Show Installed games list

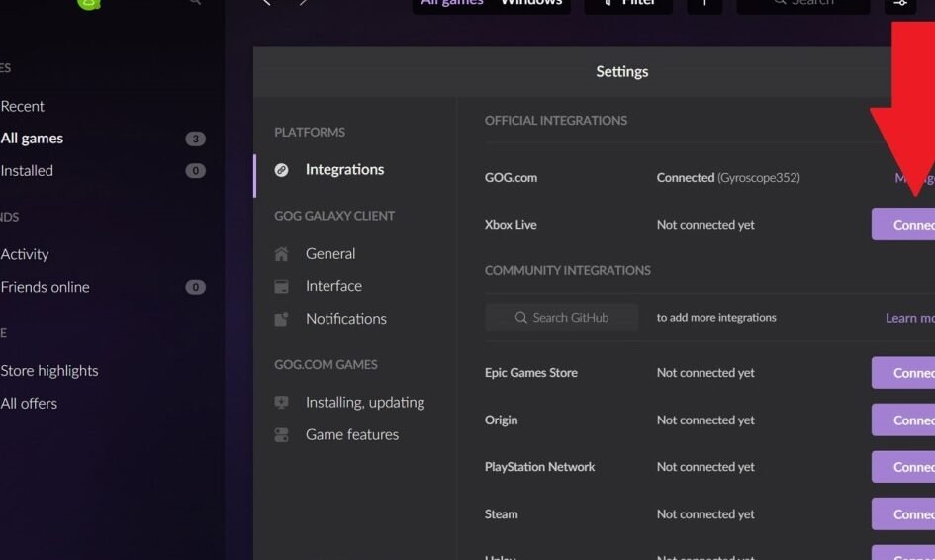click(27, 170)
